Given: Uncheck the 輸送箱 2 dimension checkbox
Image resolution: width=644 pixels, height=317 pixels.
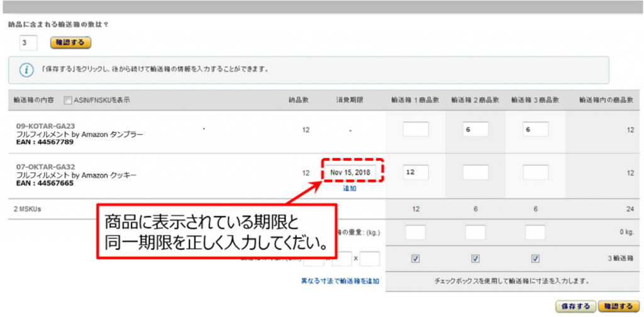Looking at the screenshot, I should coord(475,259).
